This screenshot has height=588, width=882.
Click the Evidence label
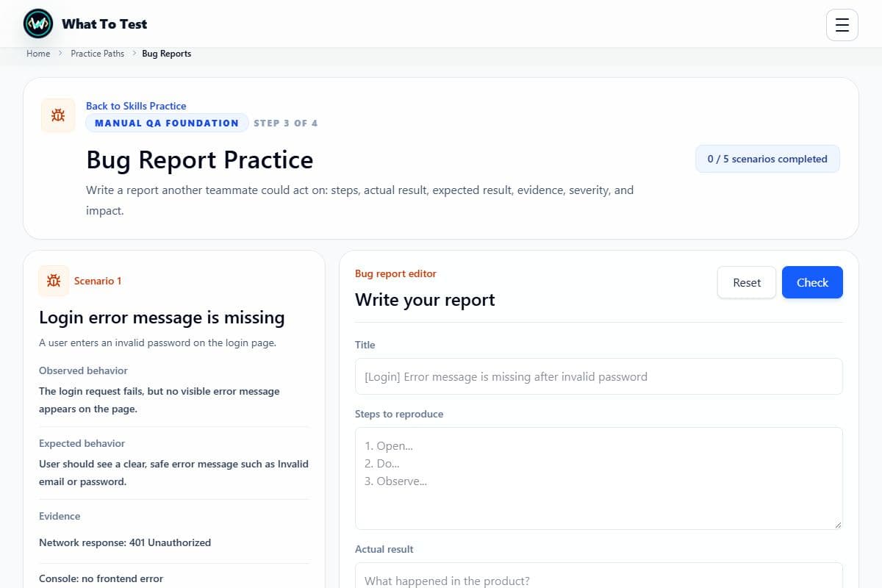coord(60,516)
